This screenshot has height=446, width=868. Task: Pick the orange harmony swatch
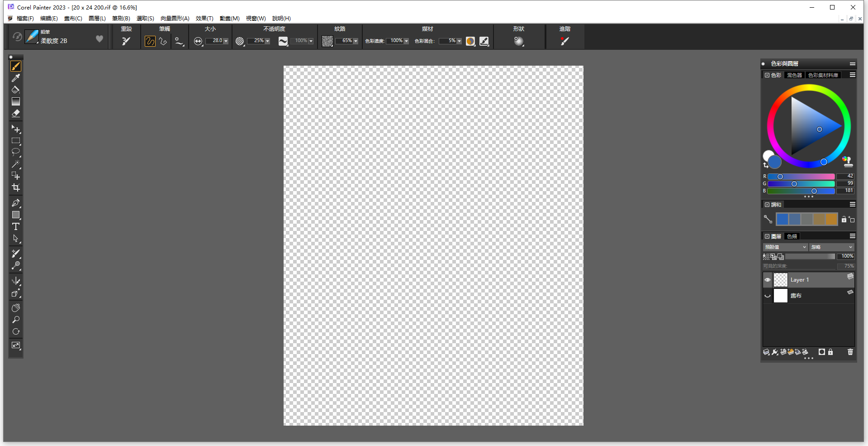(831, 219)
